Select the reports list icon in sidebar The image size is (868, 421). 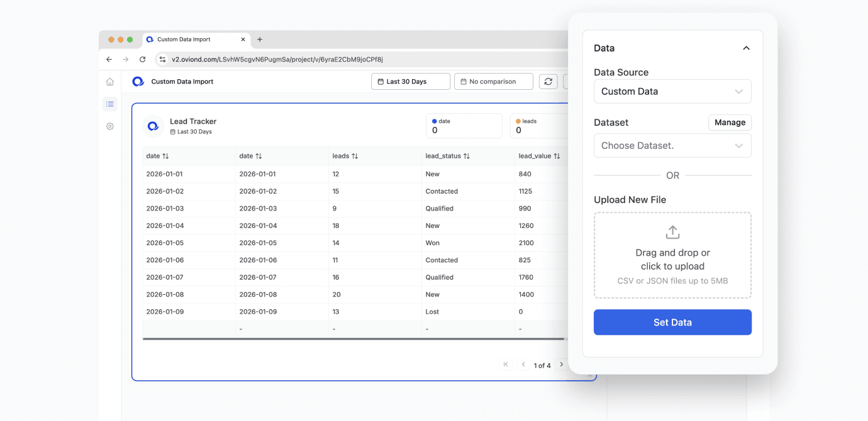(x=109, y=104)
